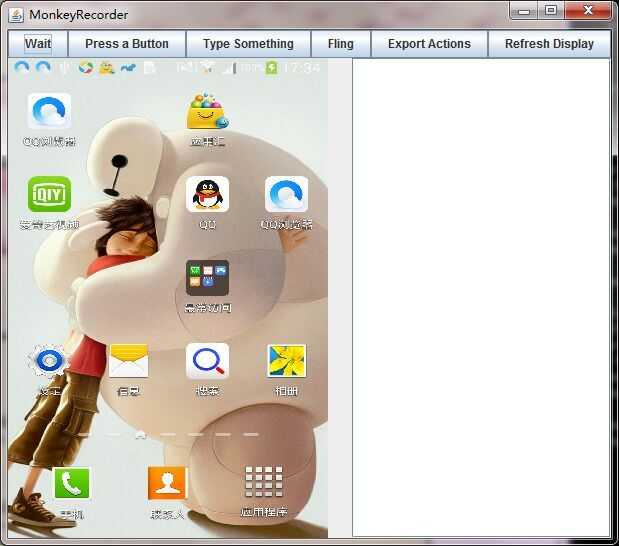Close the MonkeyRecorder window
Viewport: 619px width, 546px height.
[x=588, y=11]
